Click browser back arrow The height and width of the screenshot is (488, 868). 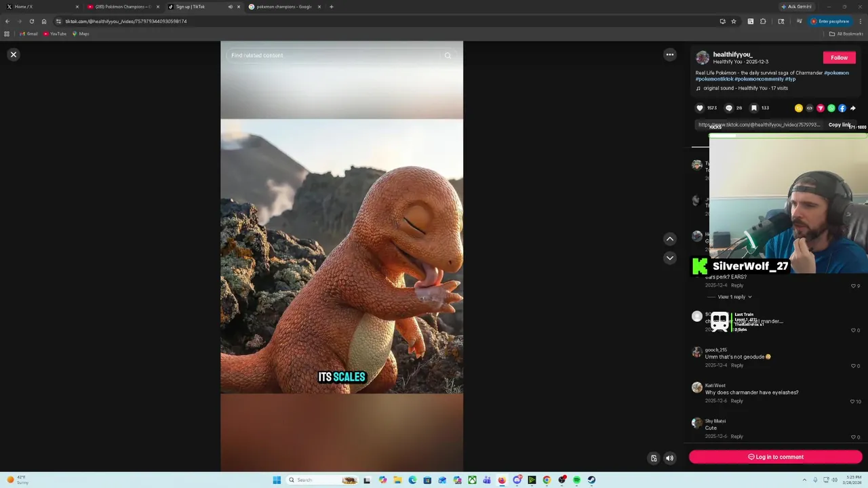[7, 21]
